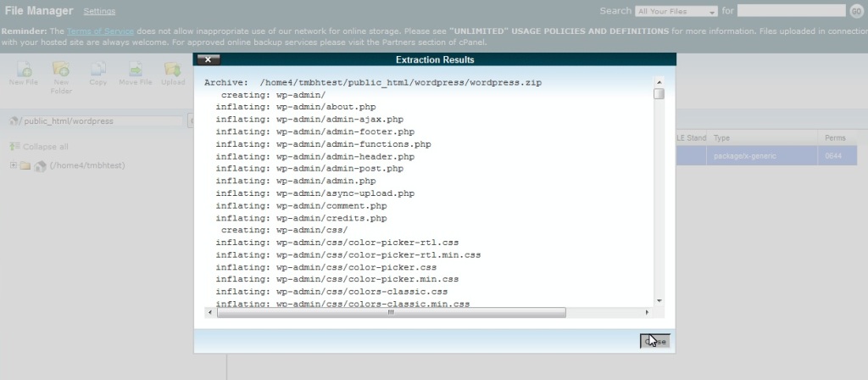This screenshot has width=868, height=380.
Task: Click the vertical scrollbar thumb in results
Action: coord(659,94)
